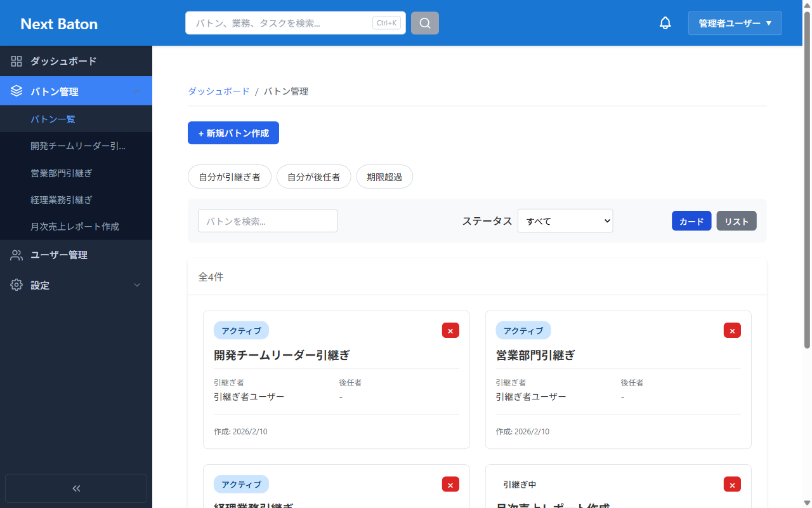Click the バトンを検索 input field
Screen dimensions: 812x508
(267, 220)
